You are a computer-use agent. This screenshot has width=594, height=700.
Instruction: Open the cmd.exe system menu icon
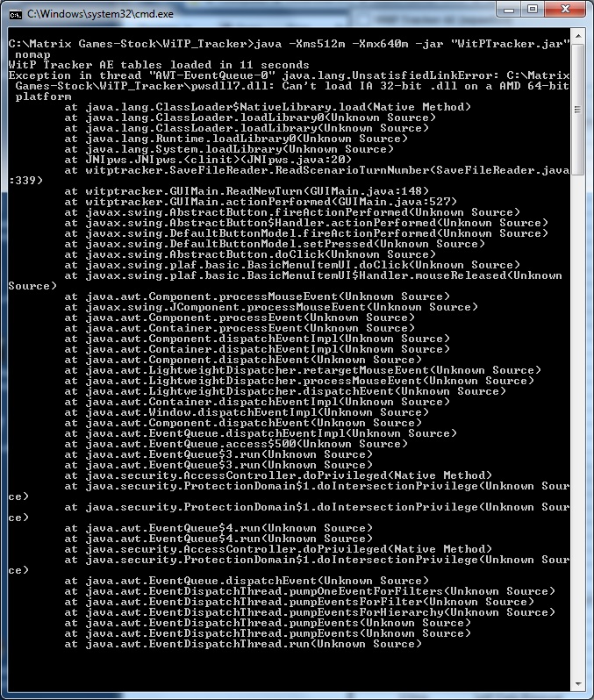click(15, 14)
